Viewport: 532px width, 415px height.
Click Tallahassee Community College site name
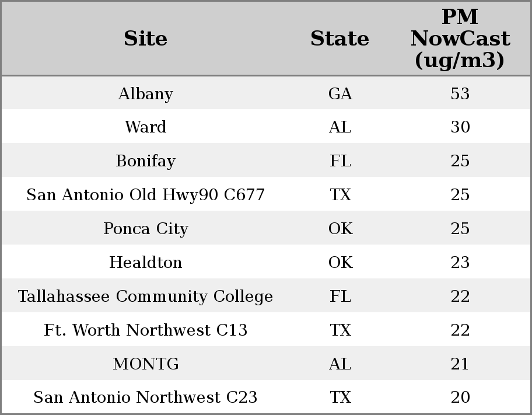pyautogui.click(x=145, y=297)
